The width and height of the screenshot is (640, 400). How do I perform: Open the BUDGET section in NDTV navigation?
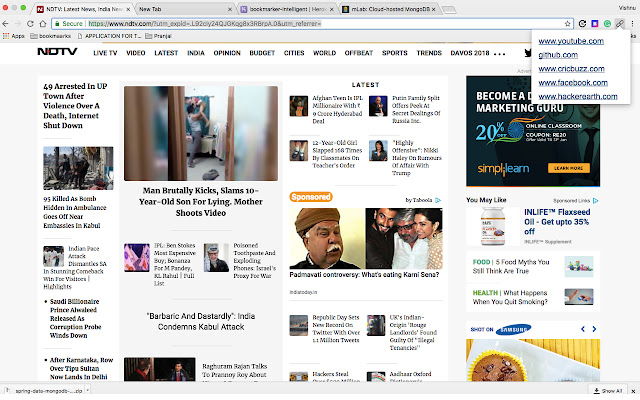(x=264, y=51)
